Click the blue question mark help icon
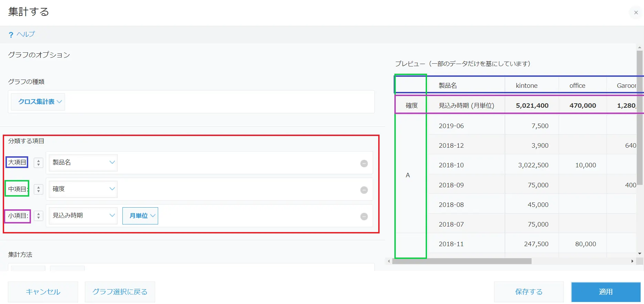Viewport: 644px width, 304px height. coord(11,35)
